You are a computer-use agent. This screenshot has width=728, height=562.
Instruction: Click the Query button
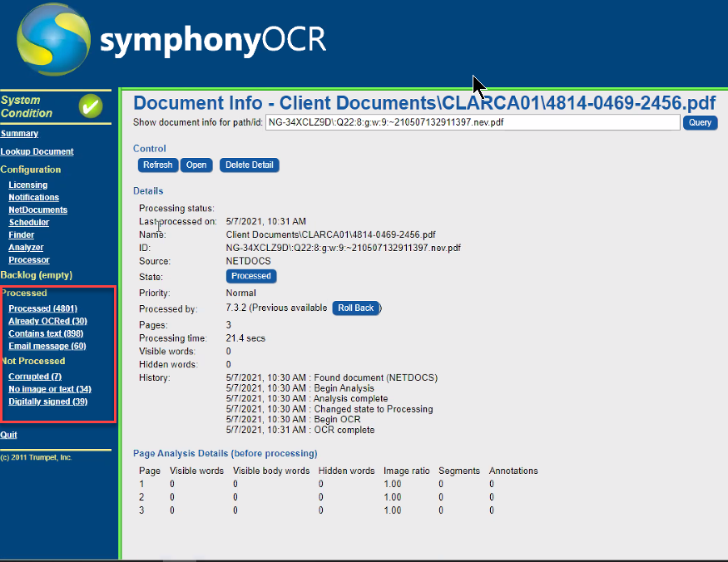pyautogui.click(x=700, y=122)
